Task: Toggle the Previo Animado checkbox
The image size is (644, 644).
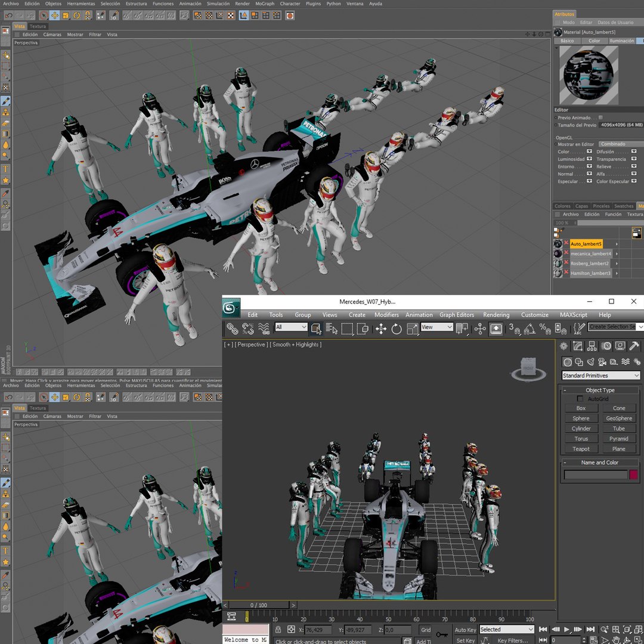Action: tap(600, 117)
